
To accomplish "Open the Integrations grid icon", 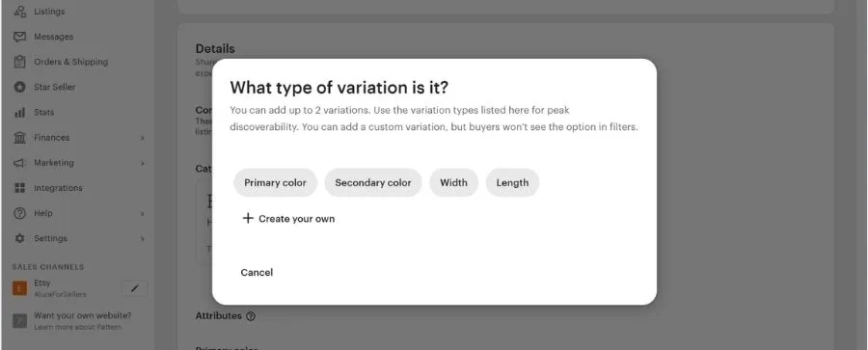I will 20,188.
